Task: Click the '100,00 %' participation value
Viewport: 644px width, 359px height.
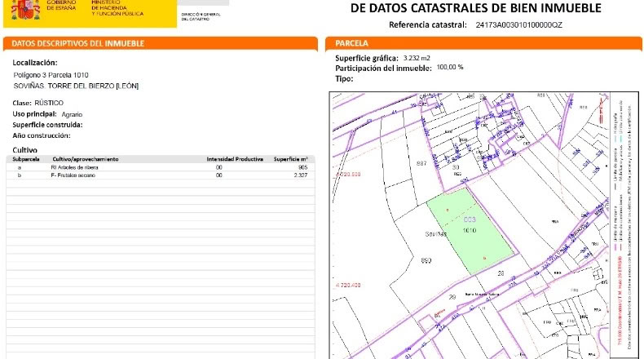Action: (450, 67)
